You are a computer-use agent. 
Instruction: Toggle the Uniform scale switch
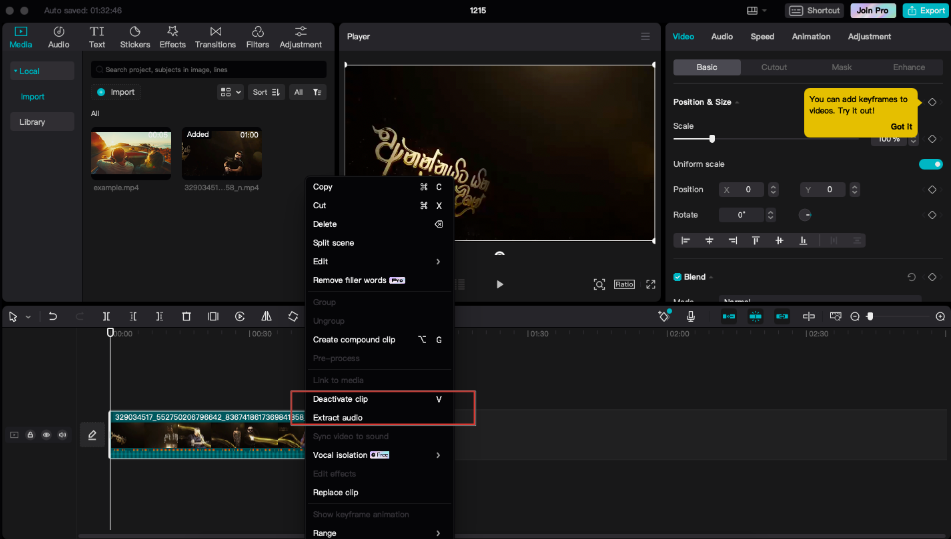pos(930,164)
